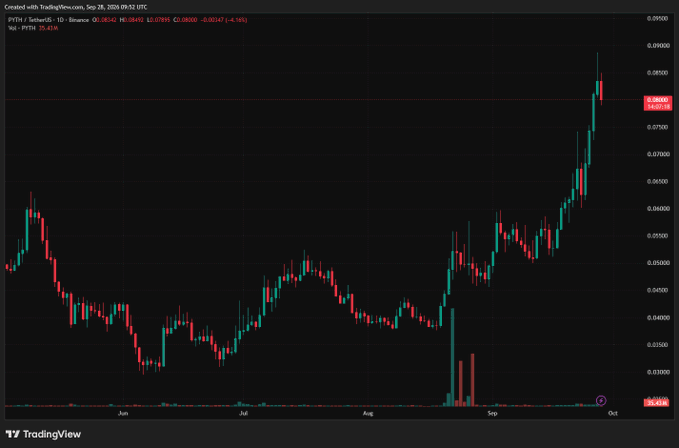Click the last red candle on the chart

601,90
